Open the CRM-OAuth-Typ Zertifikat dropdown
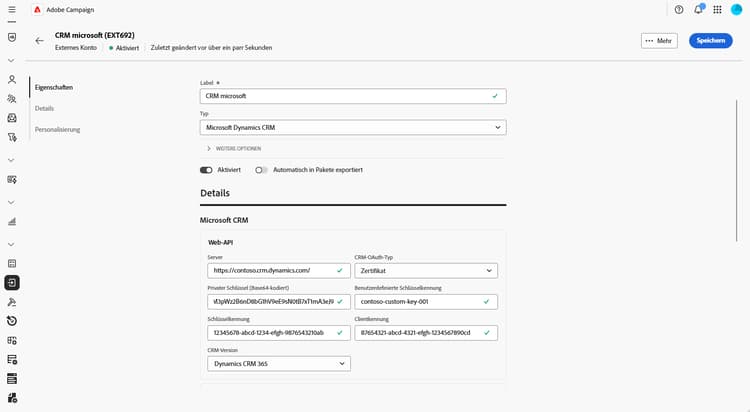Viewport: 750px width, 412px height. tap(426, 270)
